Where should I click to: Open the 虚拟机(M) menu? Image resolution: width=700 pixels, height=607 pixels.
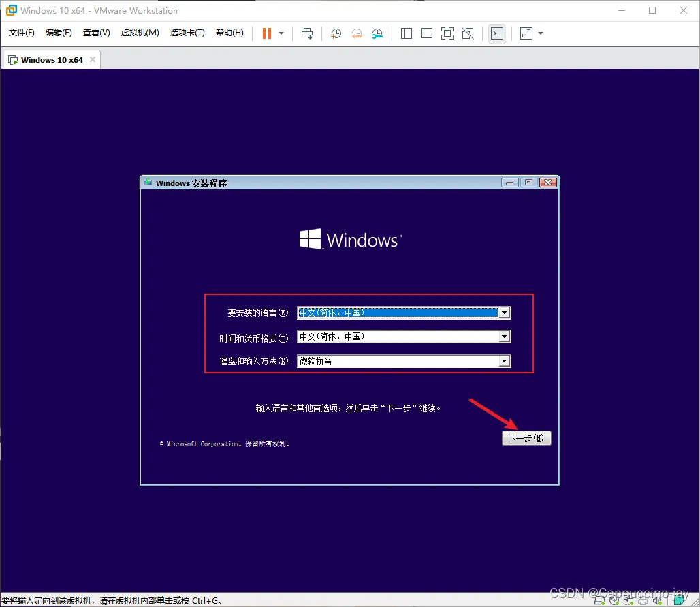click(x=140, y=33)
